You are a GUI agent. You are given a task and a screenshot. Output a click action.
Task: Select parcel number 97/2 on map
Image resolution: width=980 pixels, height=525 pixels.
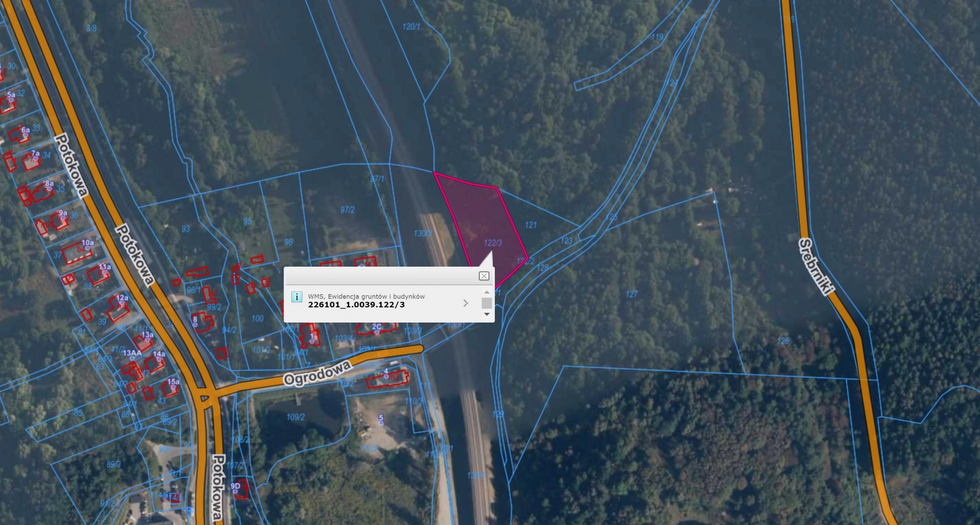347,210
